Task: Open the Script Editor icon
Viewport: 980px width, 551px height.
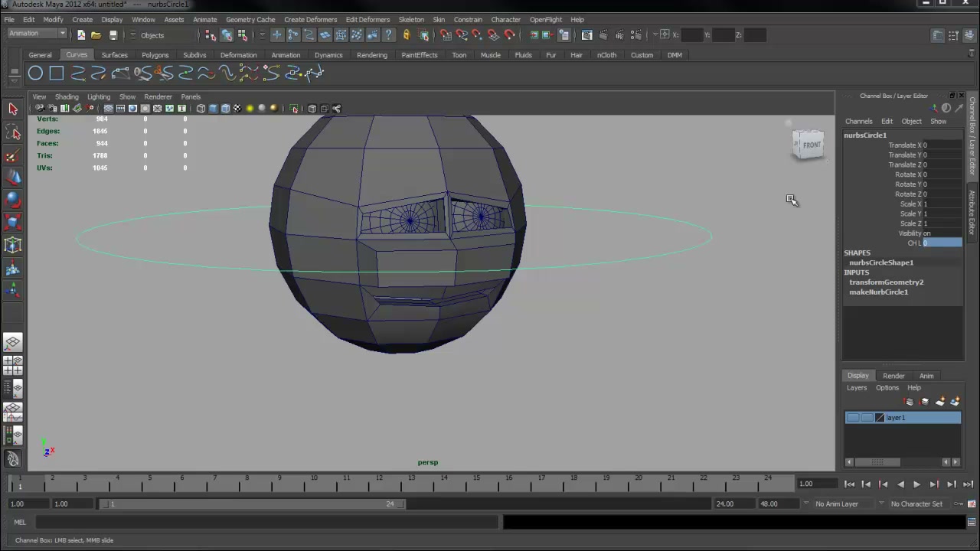Action: tap(971, 523)
